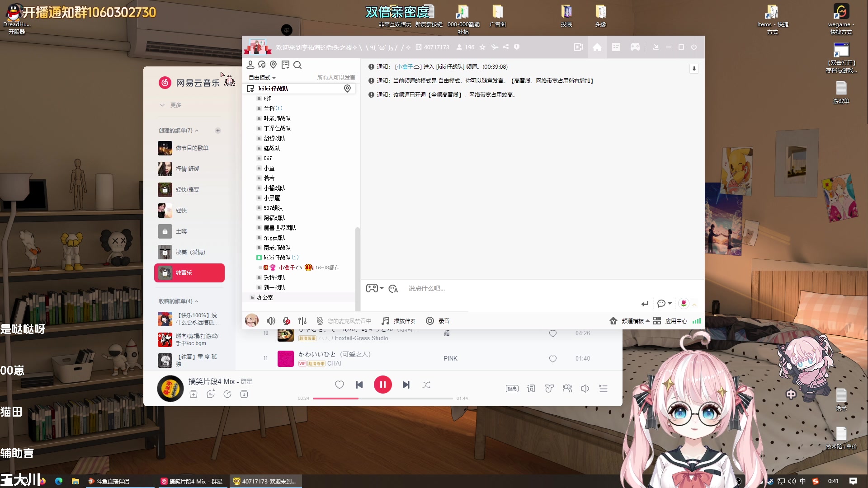The image size is (868, 488).
Task: Collapse the 创建的歌单 playlist section
Action: 179,131
